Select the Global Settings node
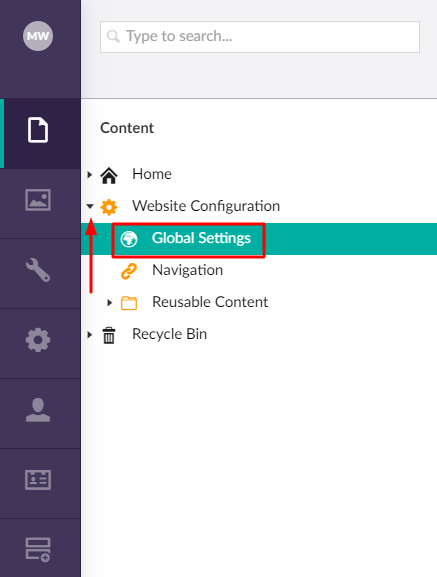This screenshot has height=577, width=437. coord(201,238)
